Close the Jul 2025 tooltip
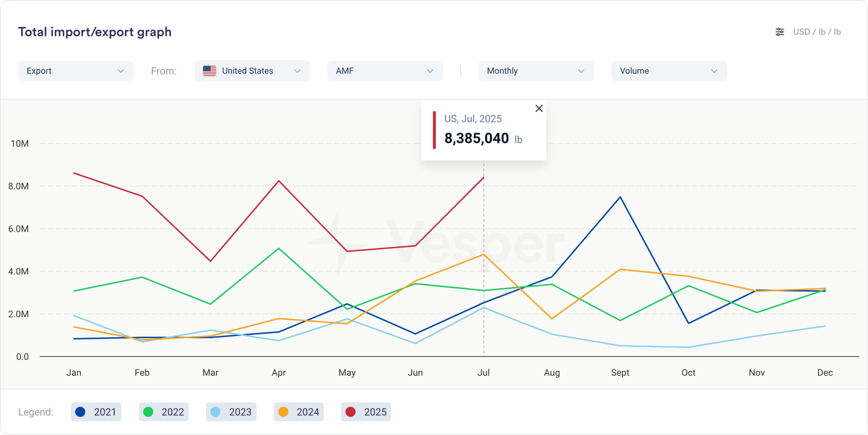The height and width of the screenshot is (435, 868). tap(539, 108)
